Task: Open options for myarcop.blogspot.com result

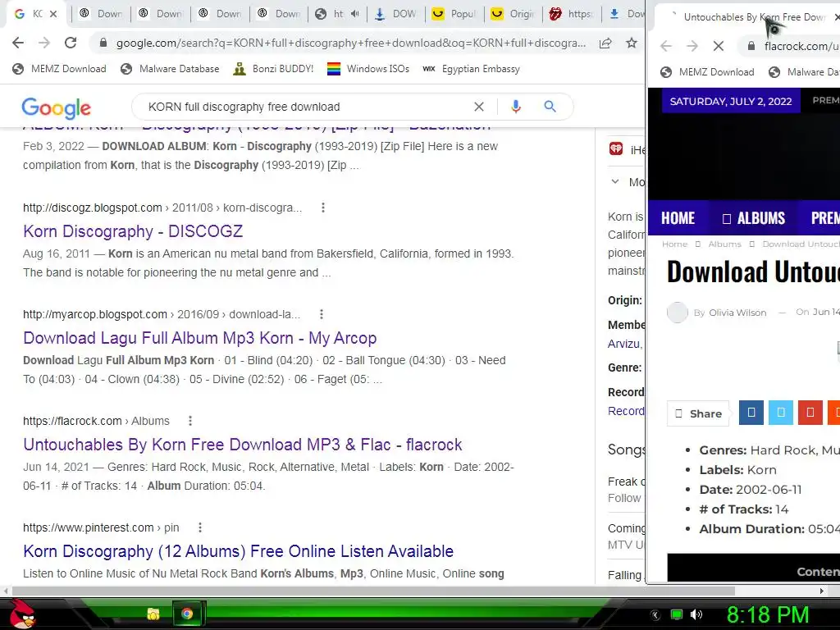Action: pos(321,314)
